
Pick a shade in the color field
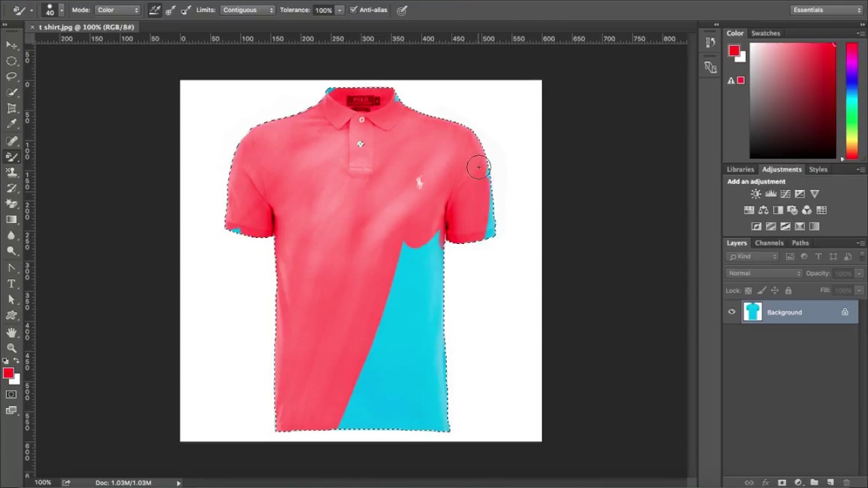click(793, 101)
